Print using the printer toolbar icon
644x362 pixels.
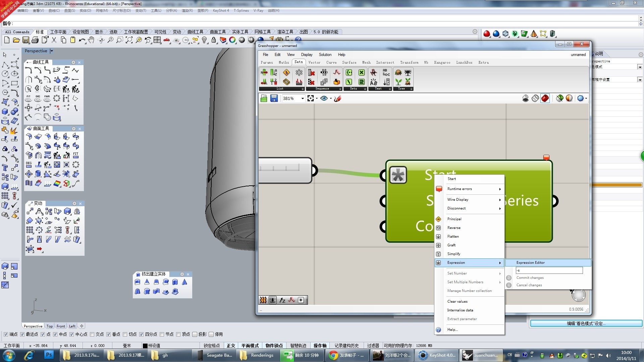tap(35, 40)
